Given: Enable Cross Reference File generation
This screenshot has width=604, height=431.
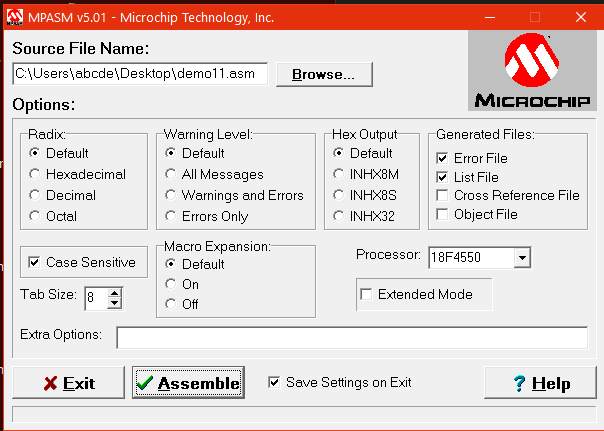Looking at the screenshot, I should (x=442, y=195).
